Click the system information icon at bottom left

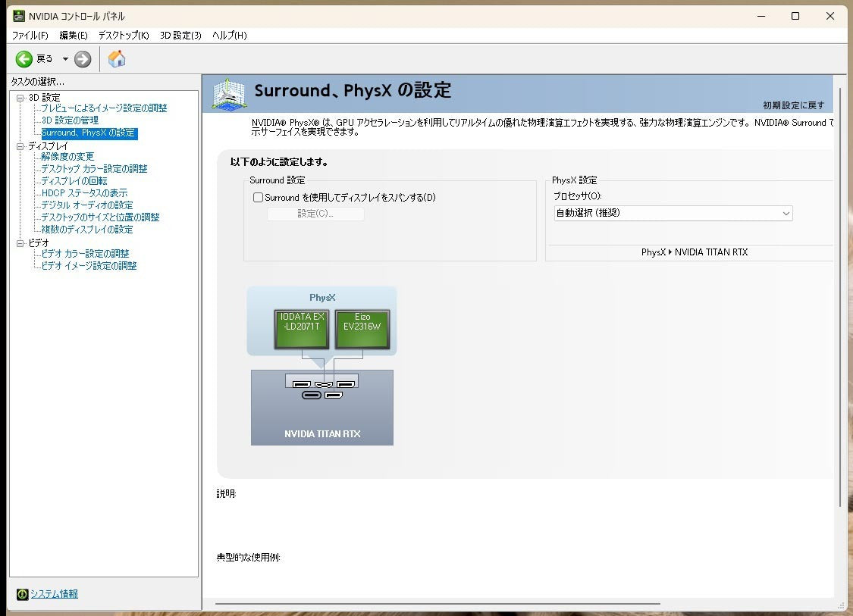[x=22, y=594]
